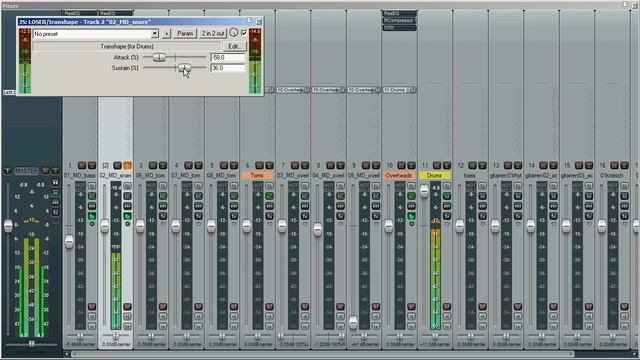Click the Param button
640x360 pixels.
[x=185, y=33]
